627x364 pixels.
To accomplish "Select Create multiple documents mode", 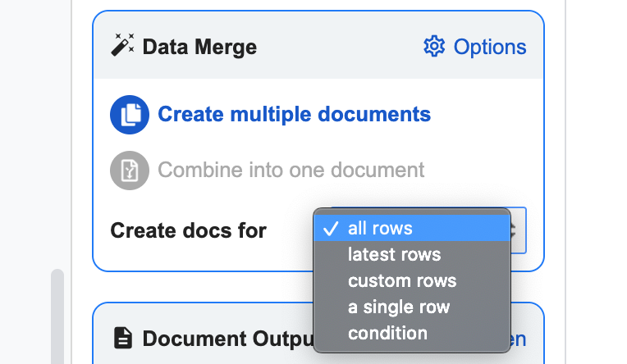I will tap(294, 114).
